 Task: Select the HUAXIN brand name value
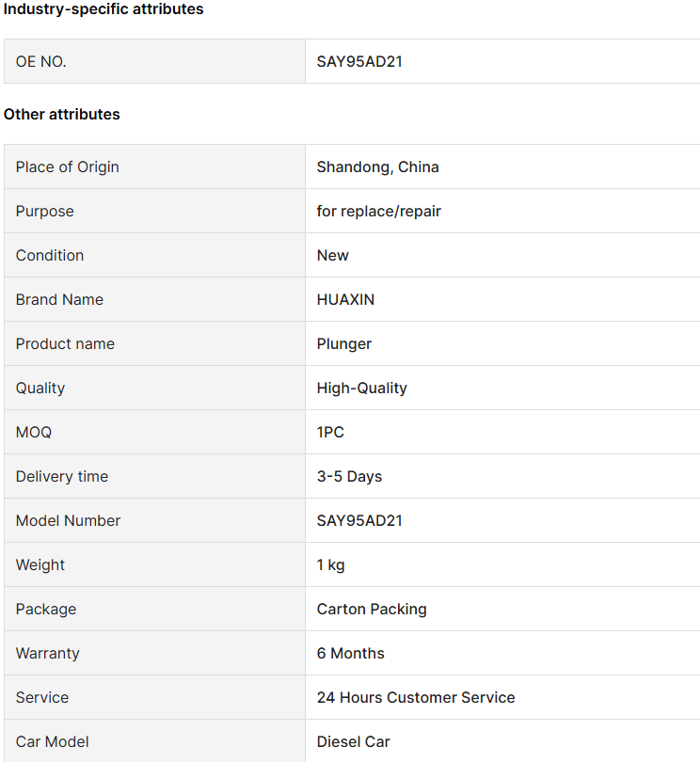[345, 299]
